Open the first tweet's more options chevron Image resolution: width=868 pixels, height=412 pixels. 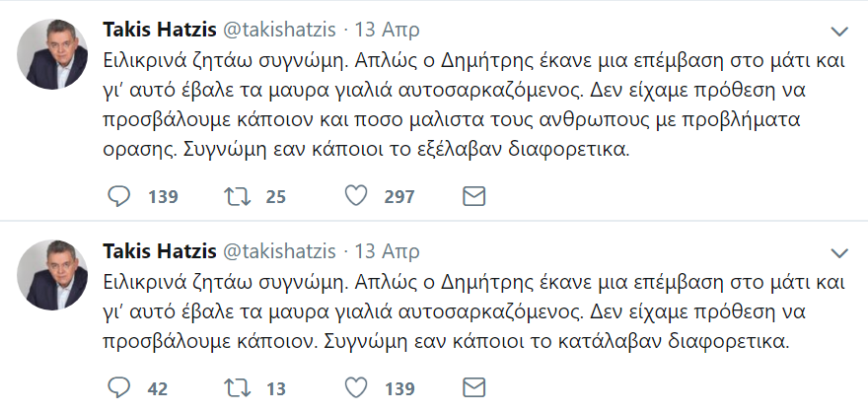point(837,30)
